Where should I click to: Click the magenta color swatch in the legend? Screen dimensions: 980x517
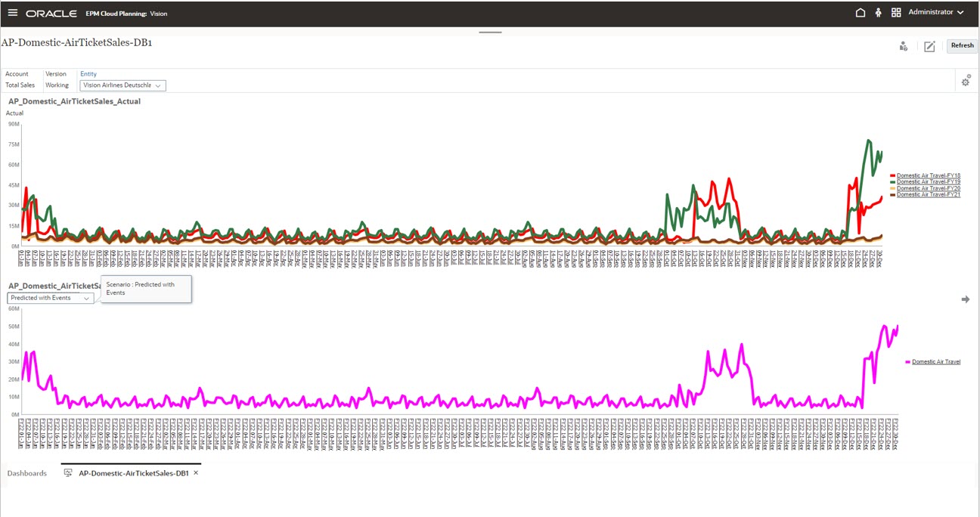pos(907,361)
